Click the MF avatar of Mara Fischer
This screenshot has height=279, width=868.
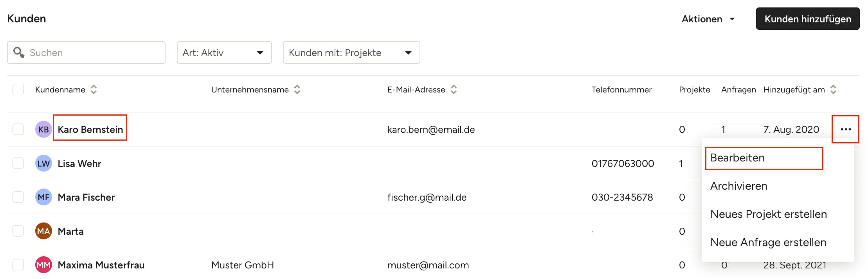pyautogui.click(x=43, y=197)
